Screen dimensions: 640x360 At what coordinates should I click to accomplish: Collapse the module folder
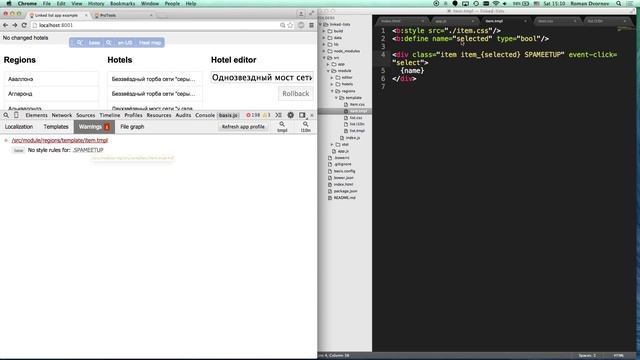pos(328,71)
